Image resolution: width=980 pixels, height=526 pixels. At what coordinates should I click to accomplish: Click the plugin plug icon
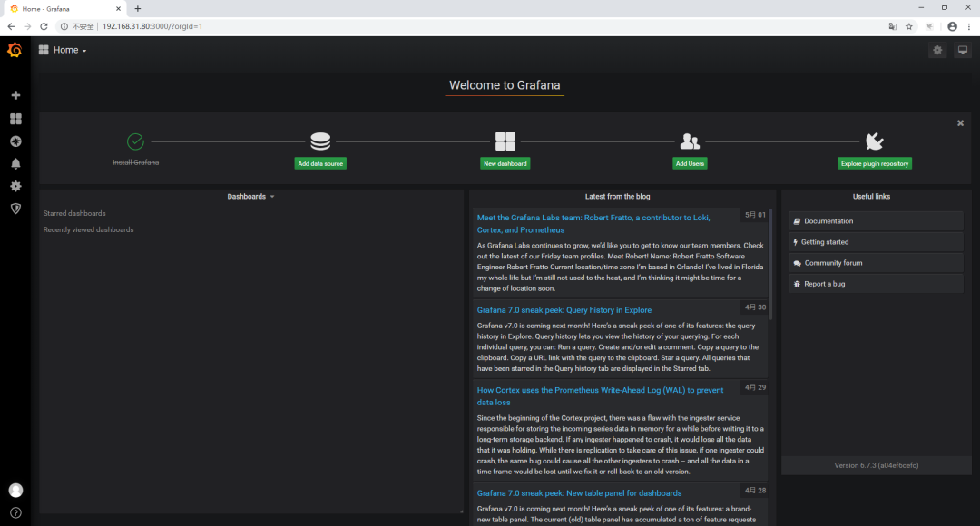click(x=875, y=141)
